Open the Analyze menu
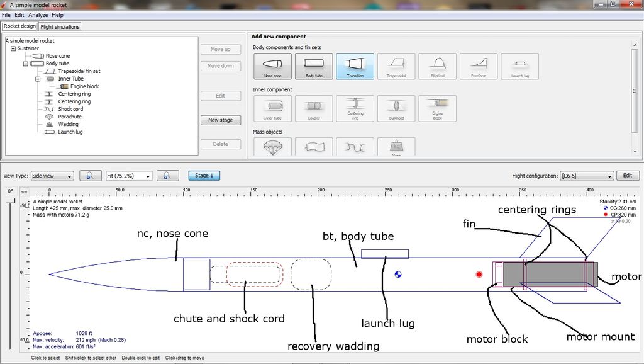This screenshot has height=364, width=644. pyautogui.click(x=38, y=15)
